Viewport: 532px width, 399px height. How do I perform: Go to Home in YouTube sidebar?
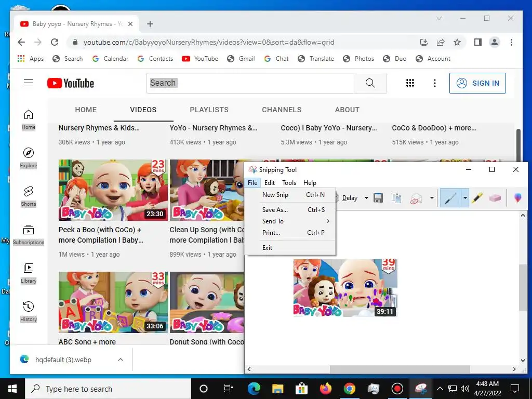click(29, 119)
